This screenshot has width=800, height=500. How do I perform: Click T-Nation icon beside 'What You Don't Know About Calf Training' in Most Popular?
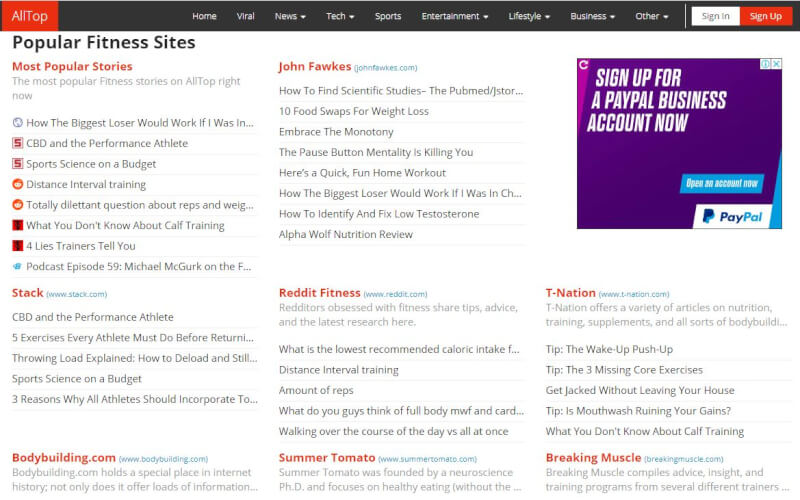pyautogui.click(x=18, y=225)
